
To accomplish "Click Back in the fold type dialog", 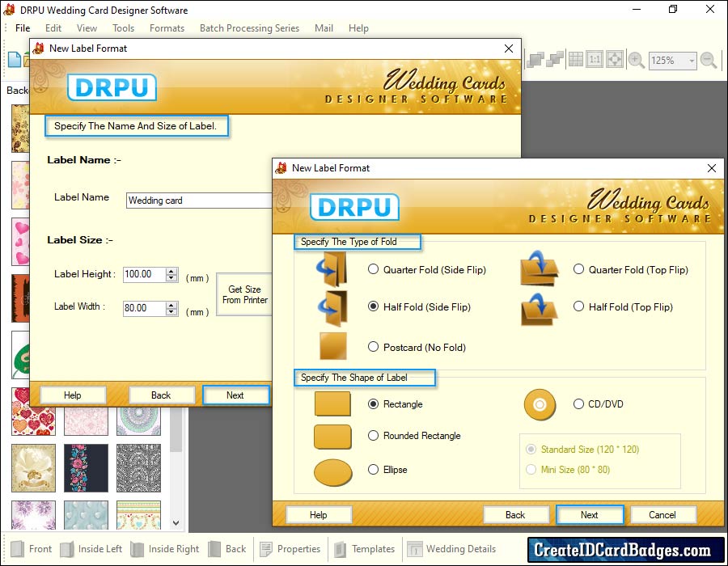I will [x=515, y=515].
